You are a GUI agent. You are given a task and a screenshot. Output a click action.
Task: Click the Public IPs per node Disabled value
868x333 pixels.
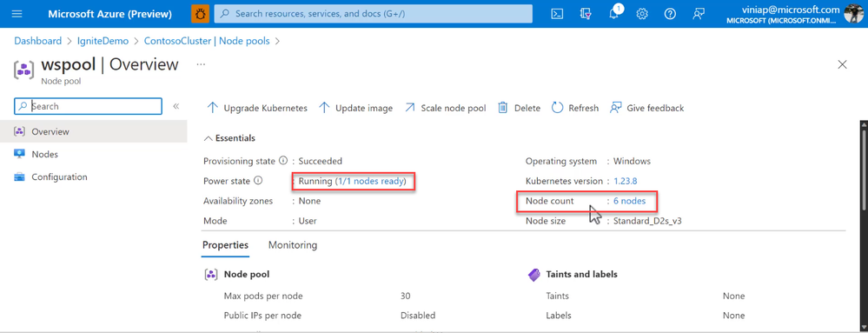tap(418, 316)
